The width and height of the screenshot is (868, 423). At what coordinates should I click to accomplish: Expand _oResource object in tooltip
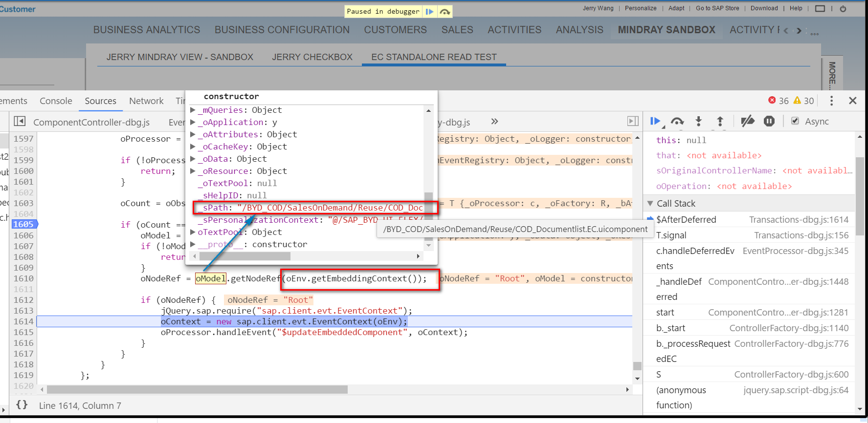[x=193, y=171]
